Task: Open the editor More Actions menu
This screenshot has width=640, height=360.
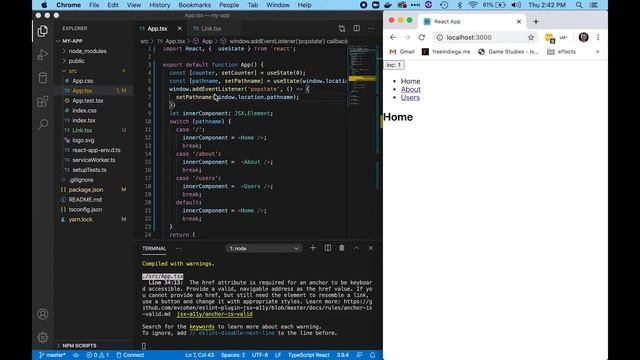Action: pos(371,29)
